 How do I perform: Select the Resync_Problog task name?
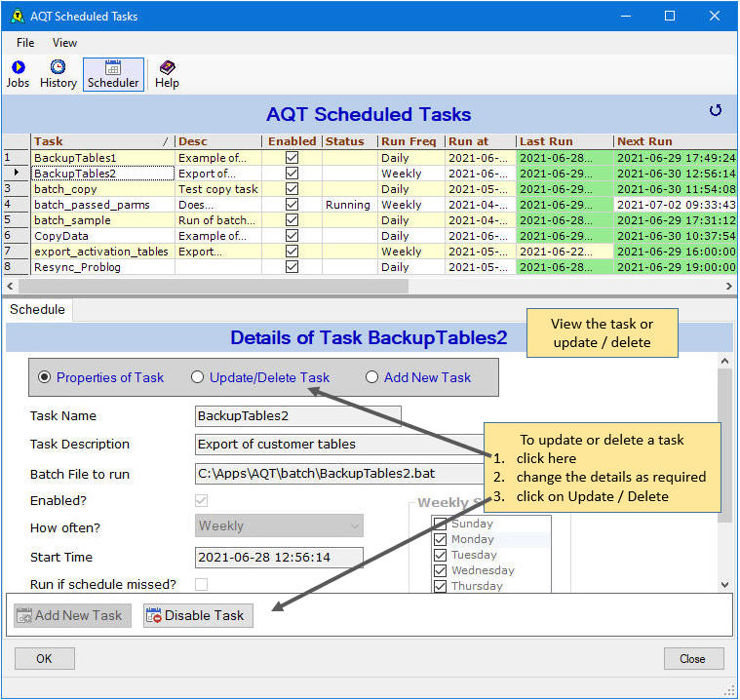77,267
